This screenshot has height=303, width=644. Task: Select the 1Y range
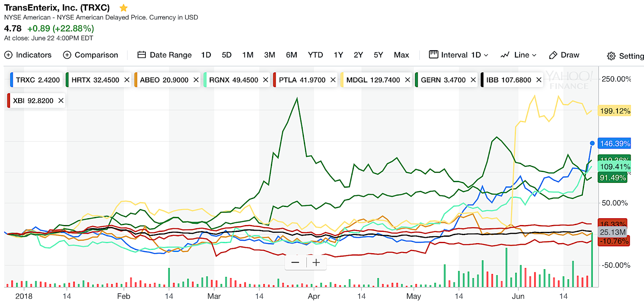(x=339, y=55)
